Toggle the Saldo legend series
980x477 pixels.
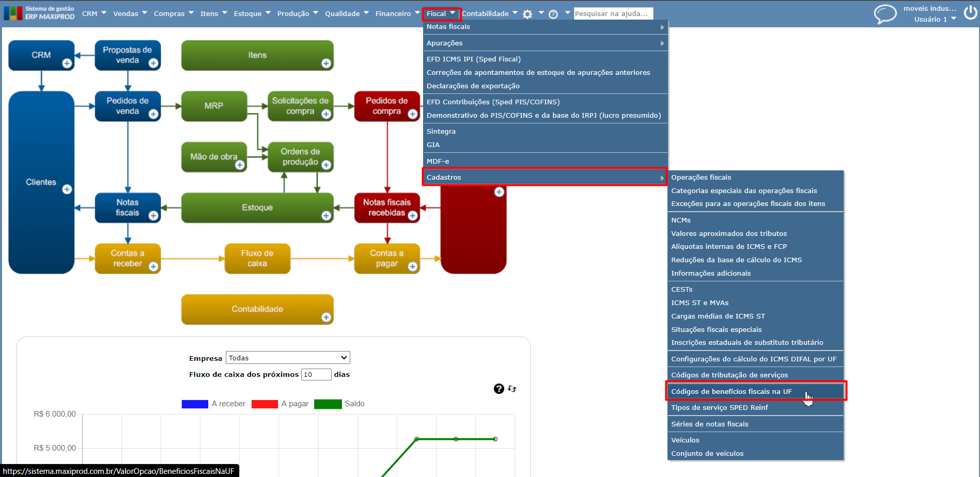point(339,404)
